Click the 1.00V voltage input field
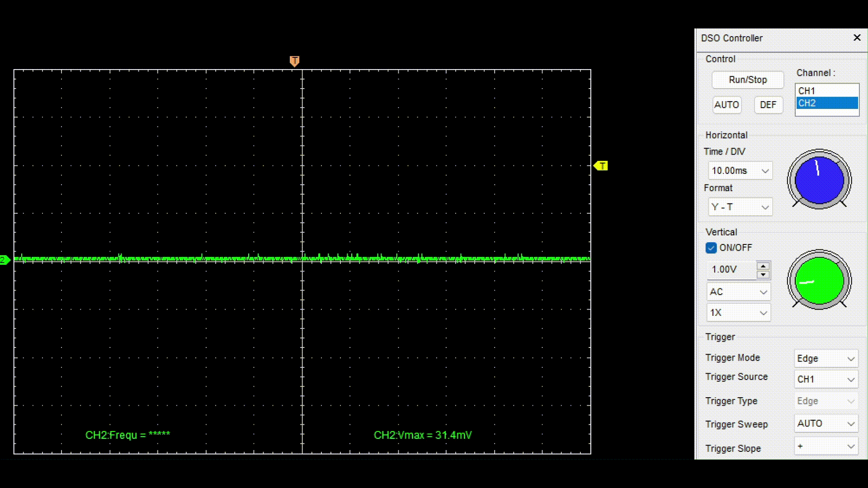The width and height of the screenshot is (868, 488). (x=731, y=269)
